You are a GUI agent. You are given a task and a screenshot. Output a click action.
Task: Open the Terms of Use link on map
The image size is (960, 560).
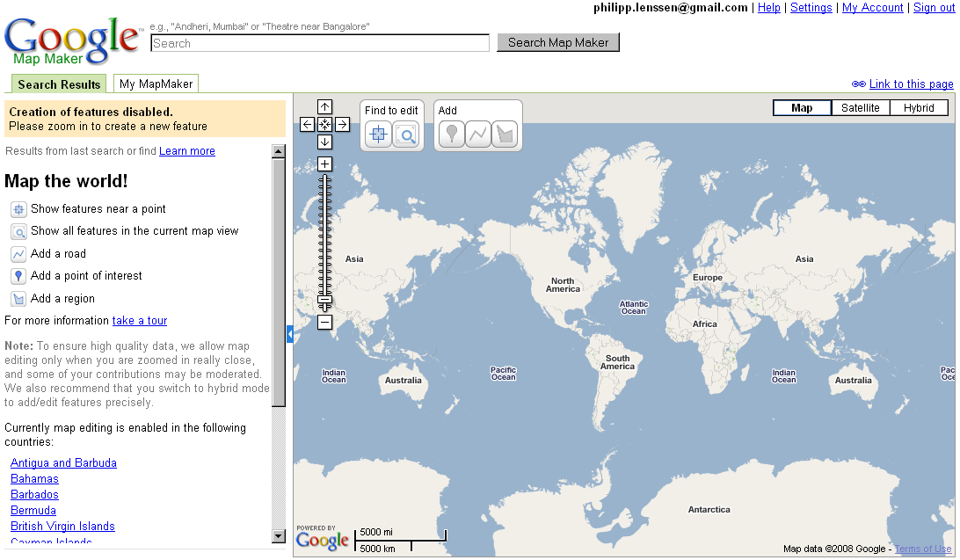pos(923,549)
